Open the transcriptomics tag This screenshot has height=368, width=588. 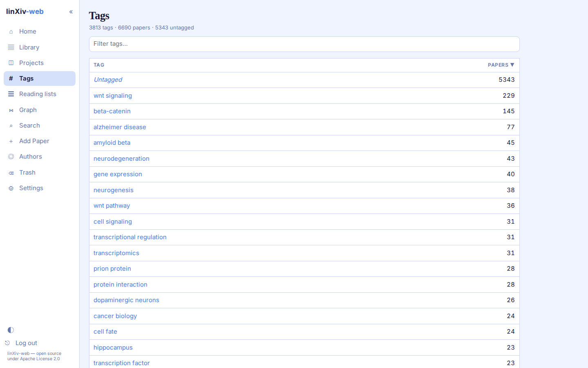point(116,253)
